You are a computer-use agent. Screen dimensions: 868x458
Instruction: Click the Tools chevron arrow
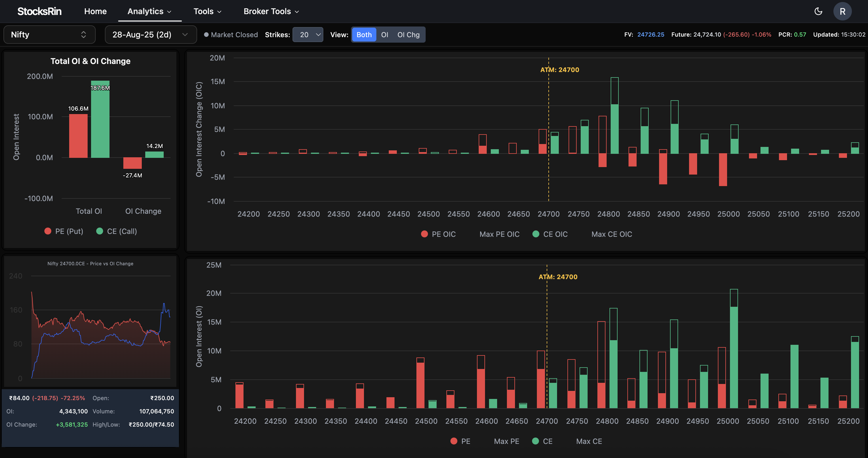219,12
